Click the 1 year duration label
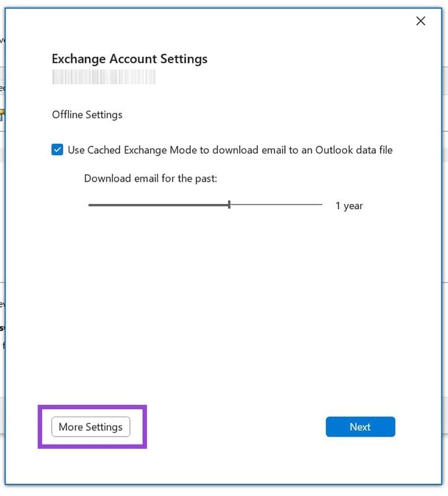448x496 pixels. (x=348, y=205)
